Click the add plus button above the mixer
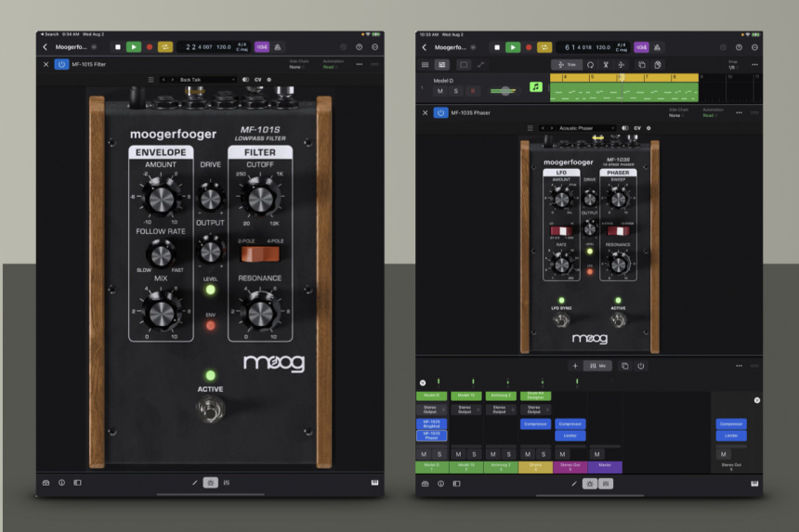 (575, 366)
